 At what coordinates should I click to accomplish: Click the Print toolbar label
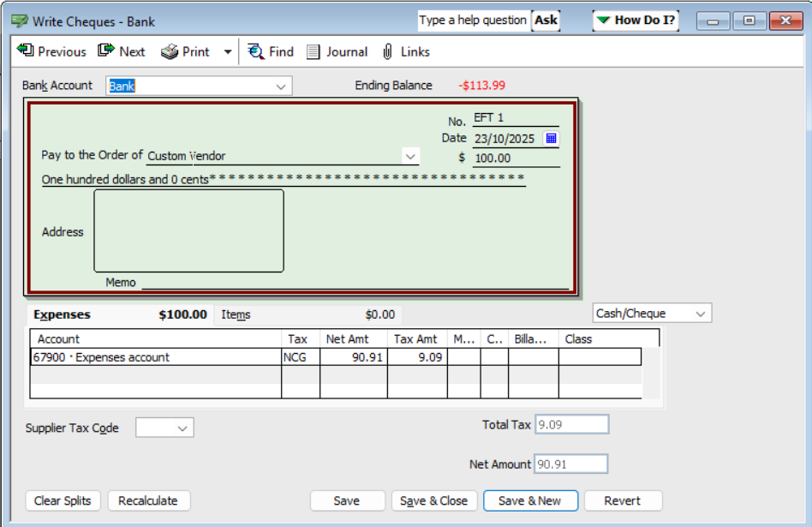[x=196, y=51]
